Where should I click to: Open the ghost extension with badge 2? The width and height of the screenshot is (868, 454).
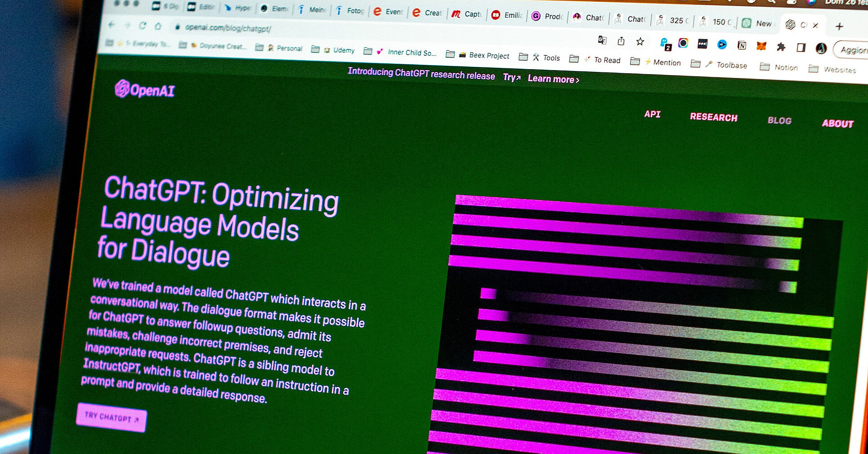pos(665,44)
